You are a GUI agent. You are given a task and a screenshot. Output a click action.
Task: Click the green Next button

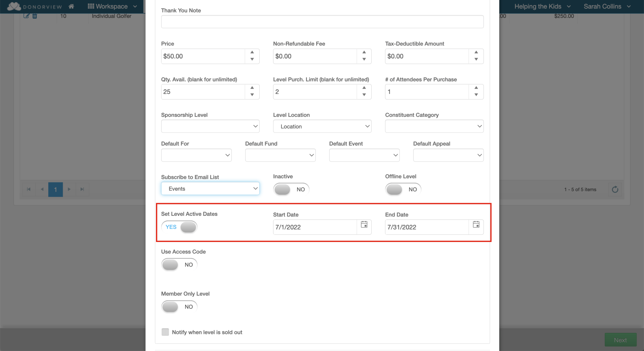pyautogui.click(x=620, y=340)
